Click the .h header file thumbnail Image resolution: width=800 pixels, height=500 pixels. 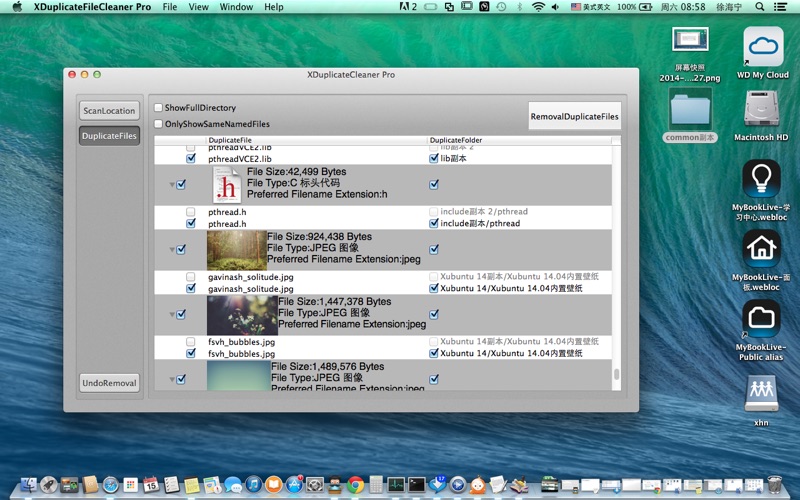[227, 185]
